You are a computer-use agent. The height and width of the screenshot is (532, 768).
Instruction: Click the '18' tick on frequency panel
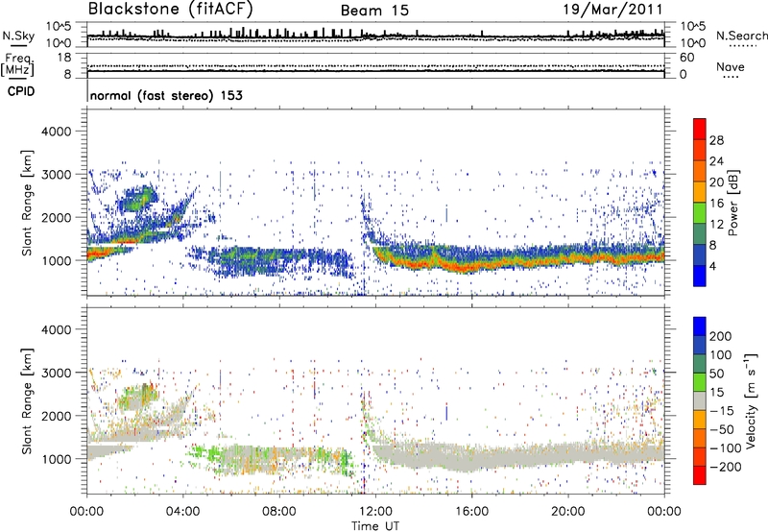click(64, 58)
